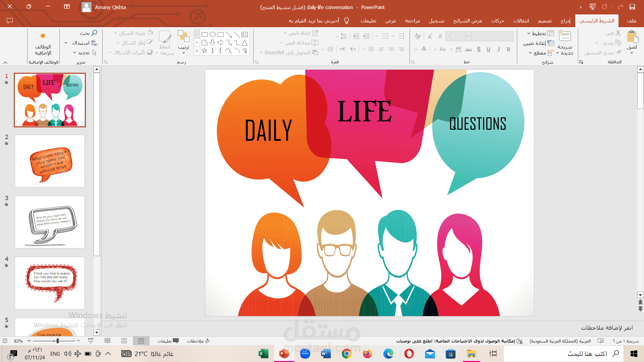
Task: Click the zoom slider handle
Action: point(57,341)
